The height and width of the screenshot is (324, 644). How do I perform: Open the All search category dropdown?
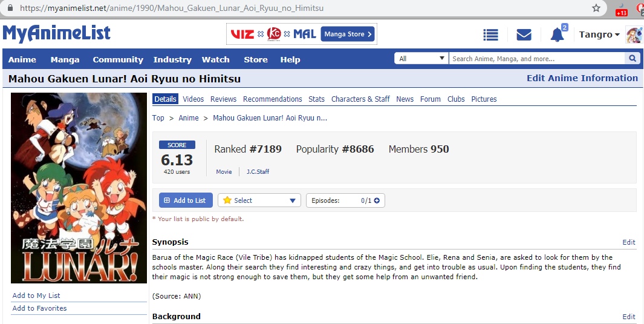(x=421, y=58)
